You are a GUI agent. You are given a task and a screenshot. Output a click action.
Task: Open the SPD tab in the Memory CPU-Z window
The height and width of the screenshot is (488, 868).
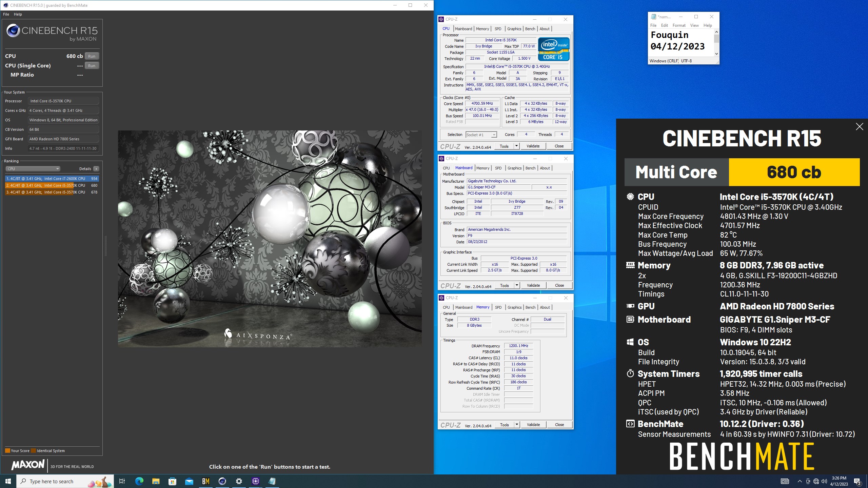pos(498,307)
